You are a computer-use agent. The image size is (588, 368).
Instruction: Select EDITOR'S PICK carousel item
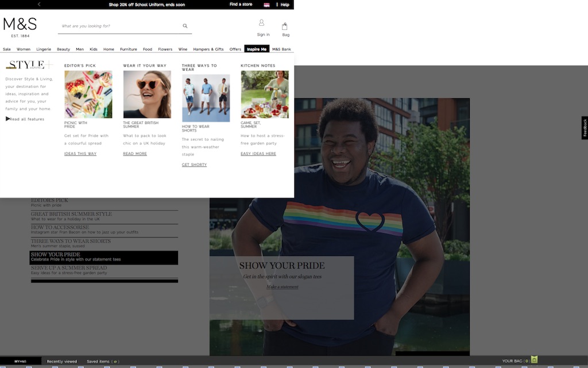104,204
